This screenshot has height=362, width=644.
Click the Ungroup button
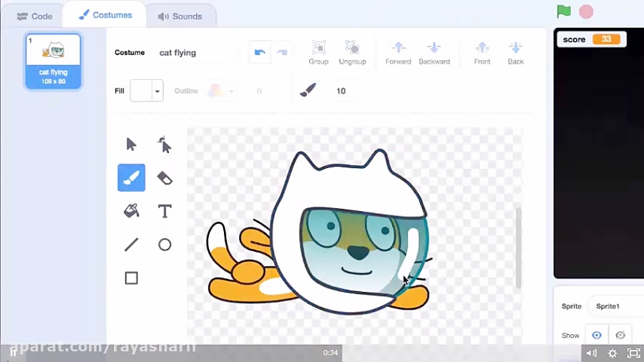[352, 52]
